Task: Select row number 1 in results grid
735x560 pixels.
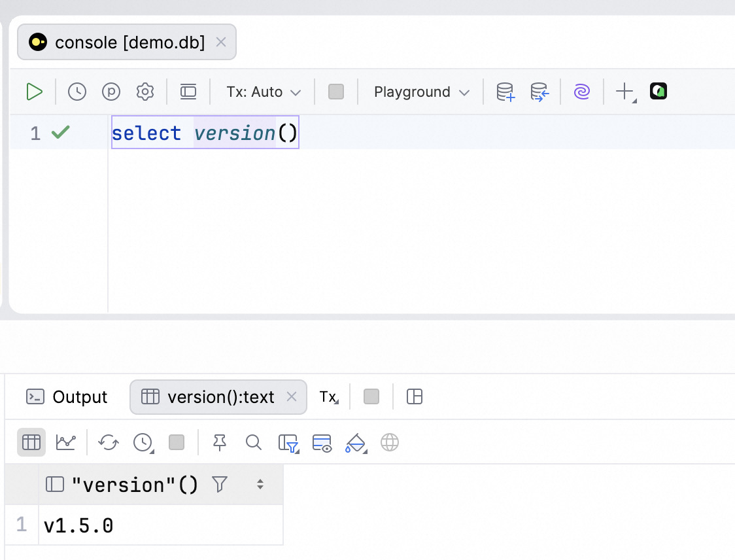Action: coord(22,525)
